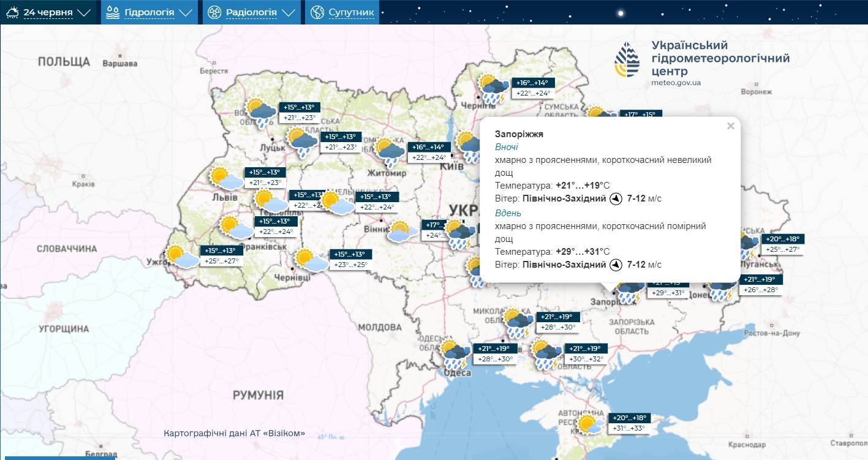Image resolution: width=868 pixels, height=460 pixels.
Task: Click the radiology fan icon in toolbar
Action: click(214, 12)
